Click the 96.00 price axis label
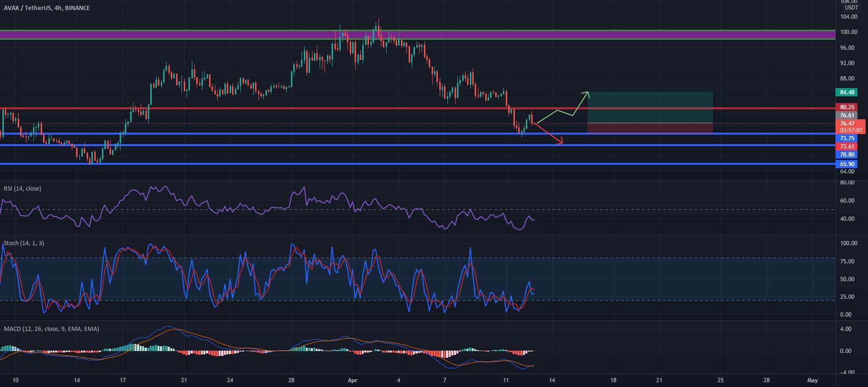The height and width of the screenshot is (387, 868). [847, 48]
